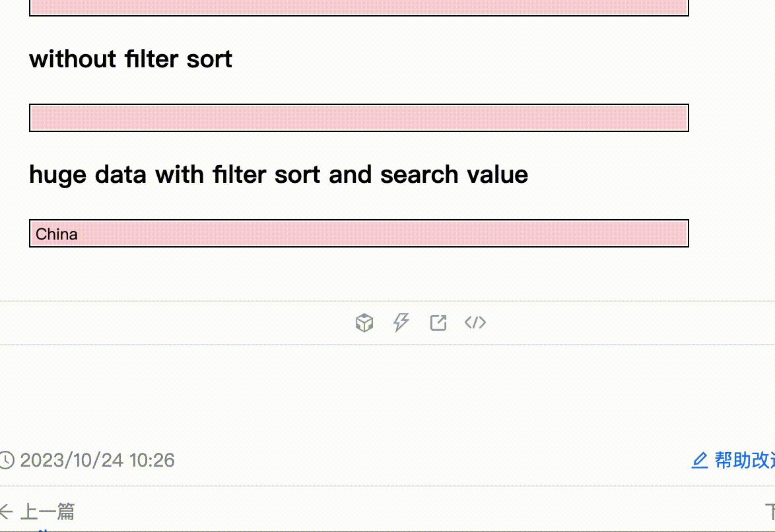This screenshot has width=775, height=532.
Task: Expand the select showing China
Action: click(359, 234)
